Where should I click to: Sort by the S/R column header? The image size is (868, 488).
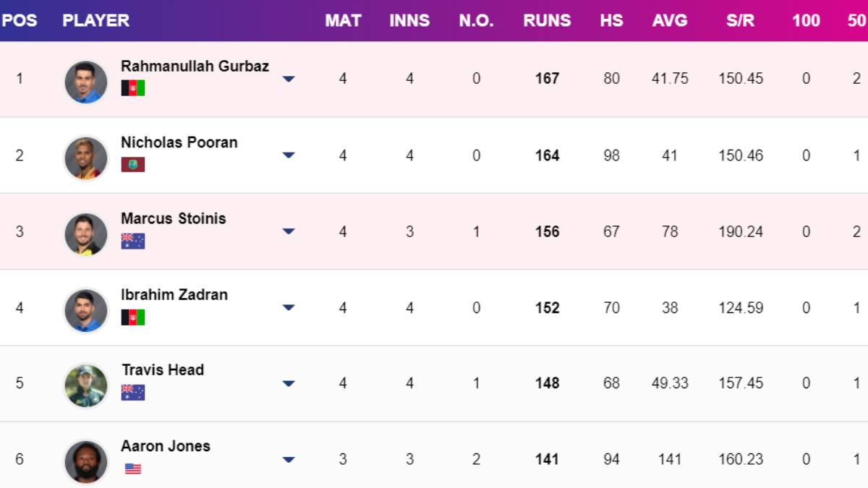[741, 20]
